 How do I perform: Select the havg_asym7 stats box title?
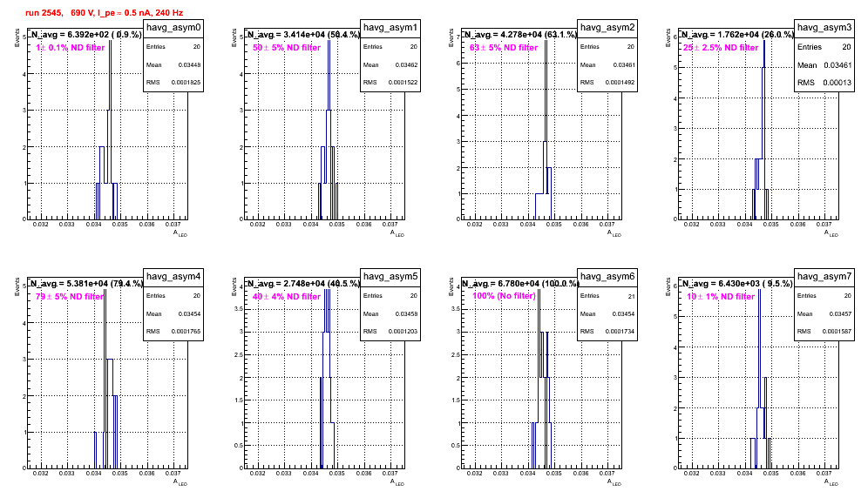824,277
